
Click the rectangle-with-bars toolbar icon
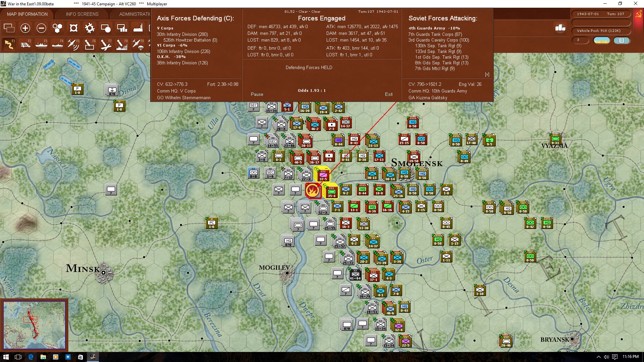pos(122,28)
